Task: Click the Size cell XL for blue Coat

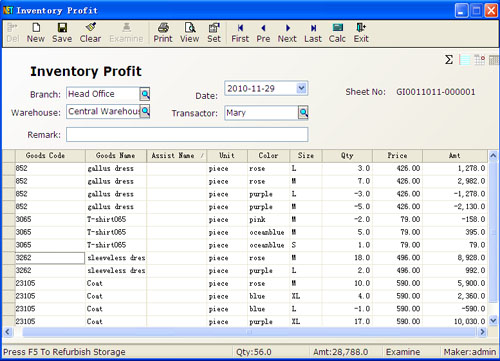Action: 306,296
